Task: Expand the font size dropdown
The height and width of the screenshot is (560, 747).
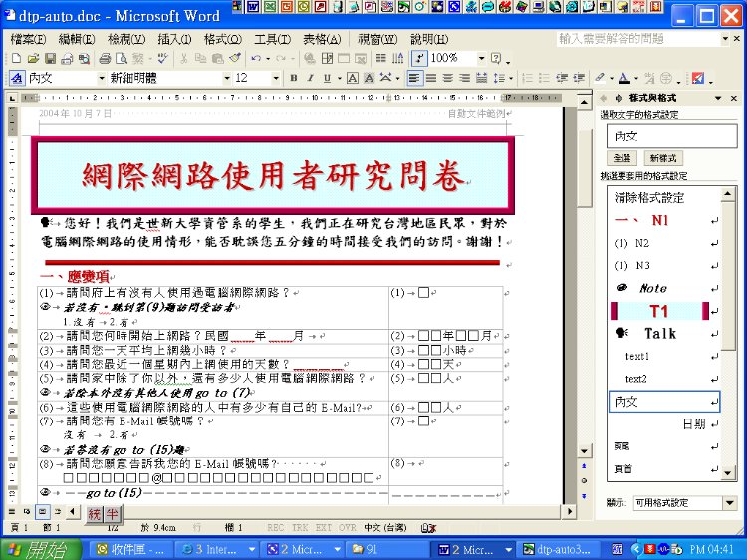Action: point(275,78)
